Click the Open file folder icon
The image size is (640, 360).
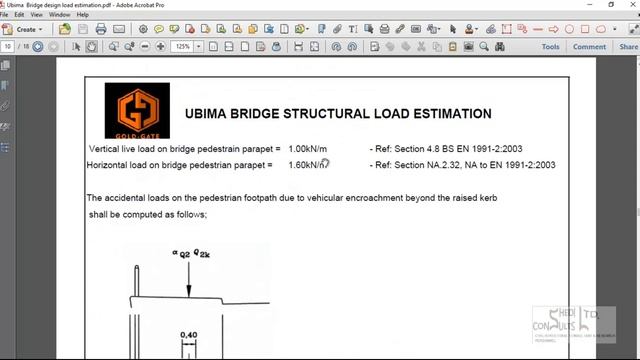point(64,29)
